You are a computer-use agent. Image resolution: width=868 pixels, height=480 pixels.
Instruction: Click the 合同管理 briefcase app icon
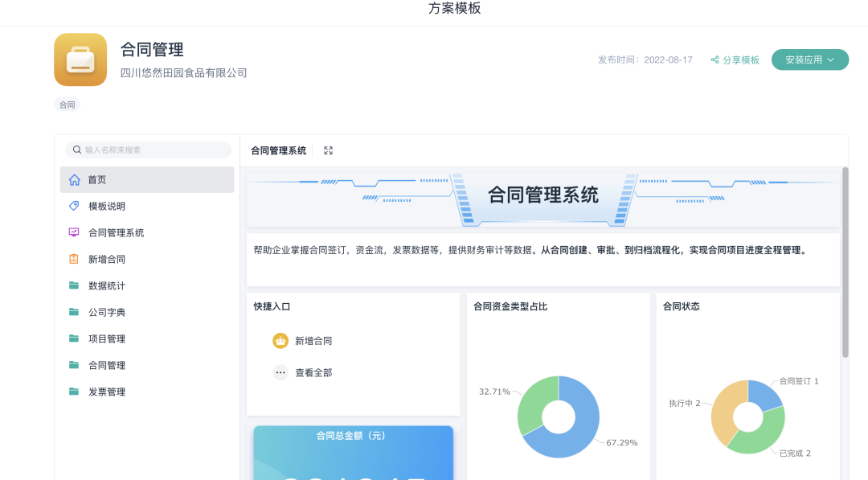pos(80,59)
